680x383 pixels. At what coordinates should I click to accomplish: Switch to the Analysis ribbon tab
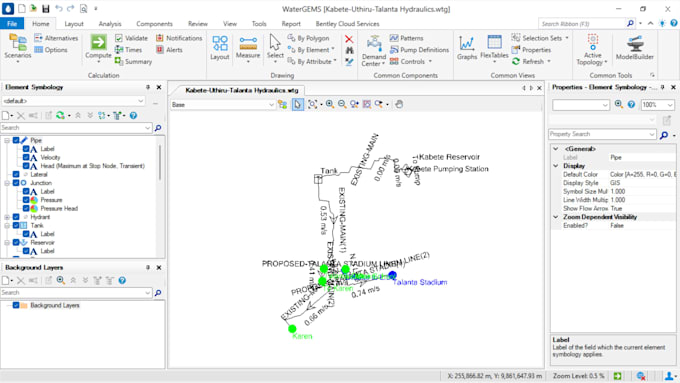(110, 24)
